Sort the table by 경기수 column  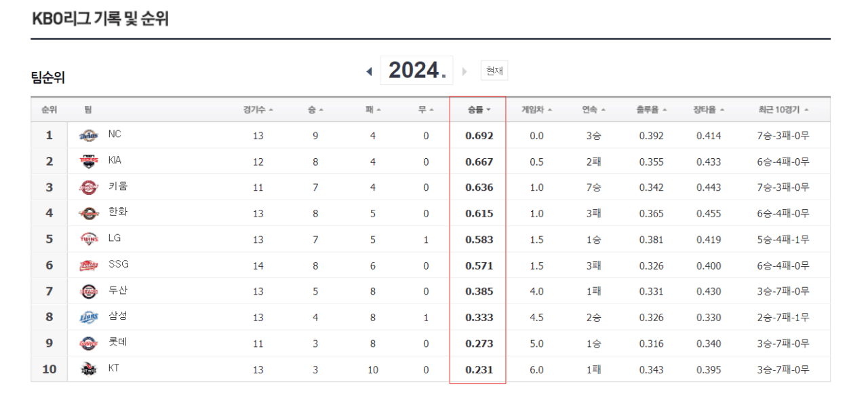pos(258,110)
